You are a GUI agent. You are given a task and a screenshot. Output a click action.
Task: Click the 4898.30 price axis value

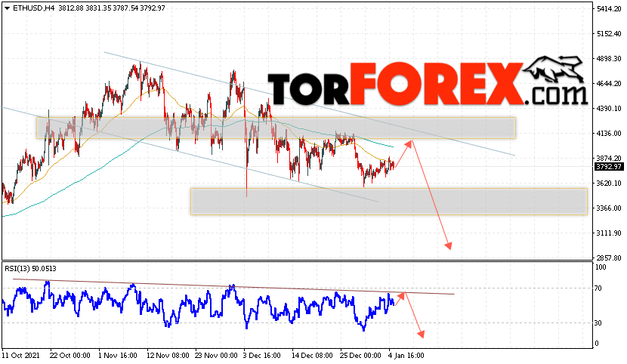pyautogui.click(x=609, y=59)
